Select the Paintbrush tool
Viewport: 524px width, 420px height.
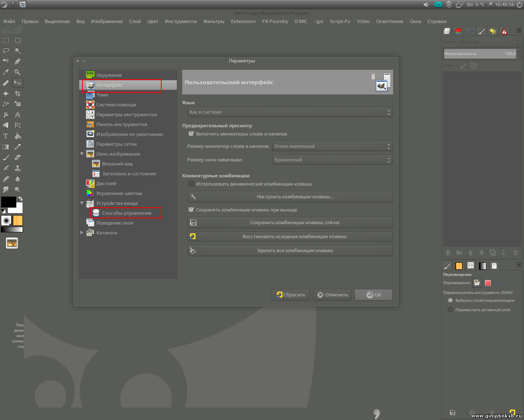click(x=6, y=157)
